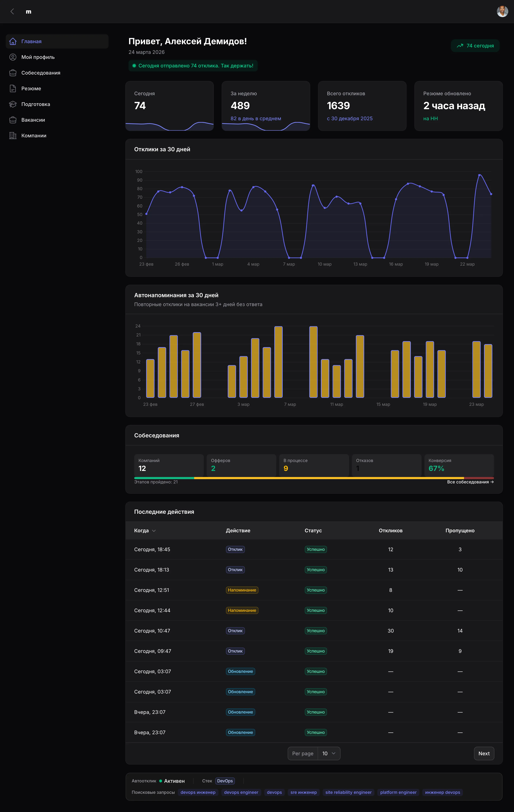Click the document icon beside Резюме

(x=13, y=88)
